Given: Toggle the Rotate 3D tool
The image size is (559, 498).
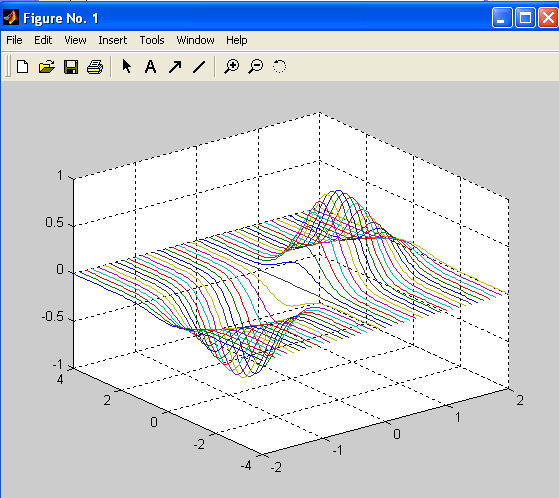Looking at the screenshot, I should (280, 66).
